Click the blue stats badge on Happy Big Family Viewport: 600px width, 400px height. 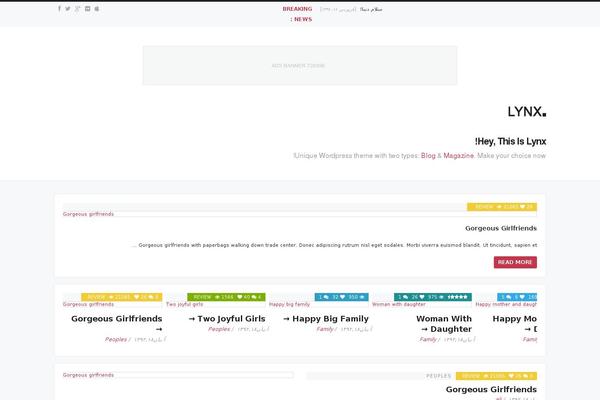point(342,297)
